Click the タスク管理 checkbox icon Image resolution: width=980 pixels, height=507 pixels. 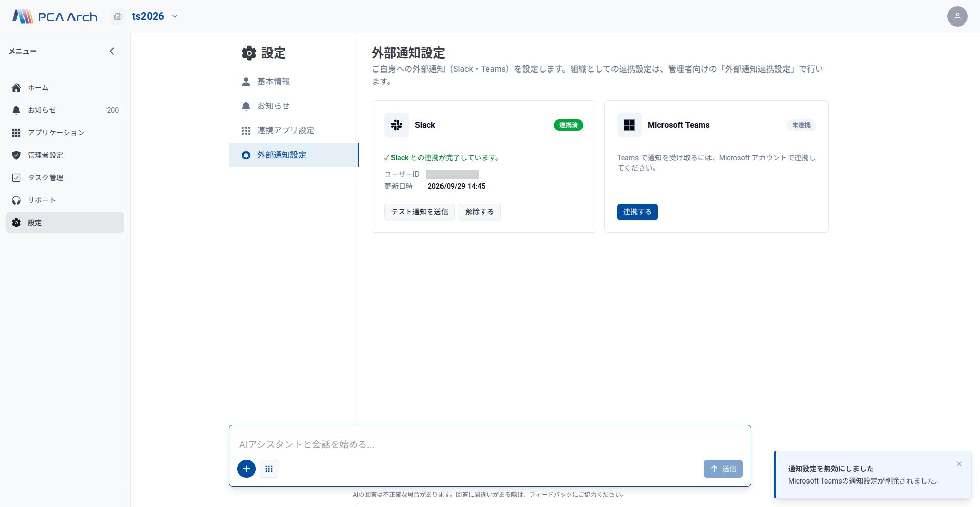point(16,178)
